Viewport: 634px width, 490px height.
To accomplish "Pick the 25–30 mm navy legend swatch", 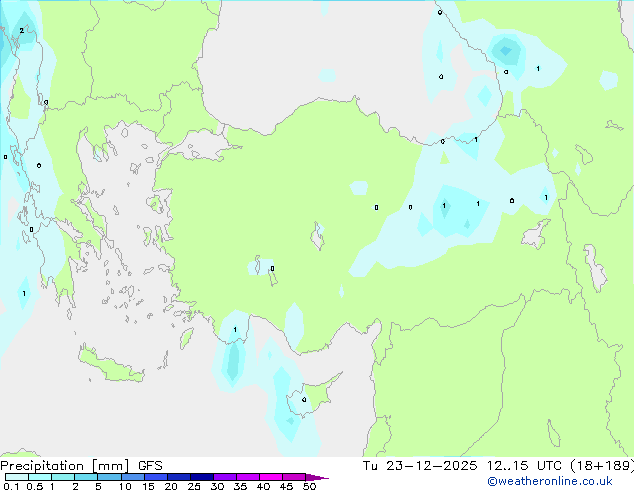I will click(x=202, y=477).
